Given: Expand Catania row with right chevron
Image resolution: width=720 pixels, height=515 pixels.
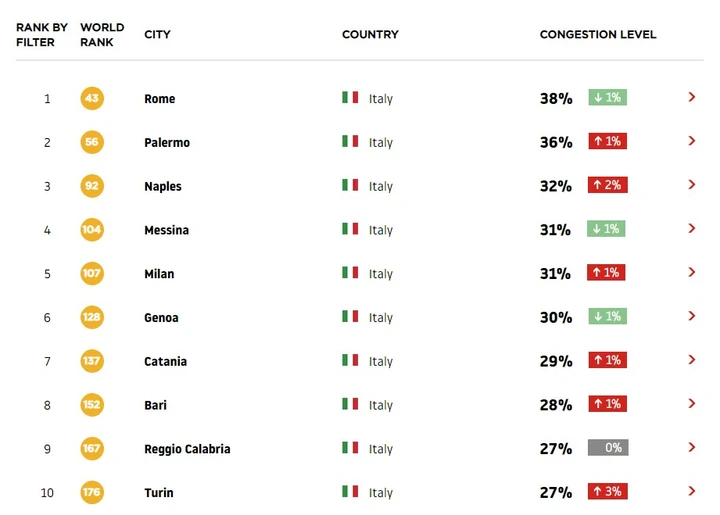Looking at the screenshot, I should 692,360.
